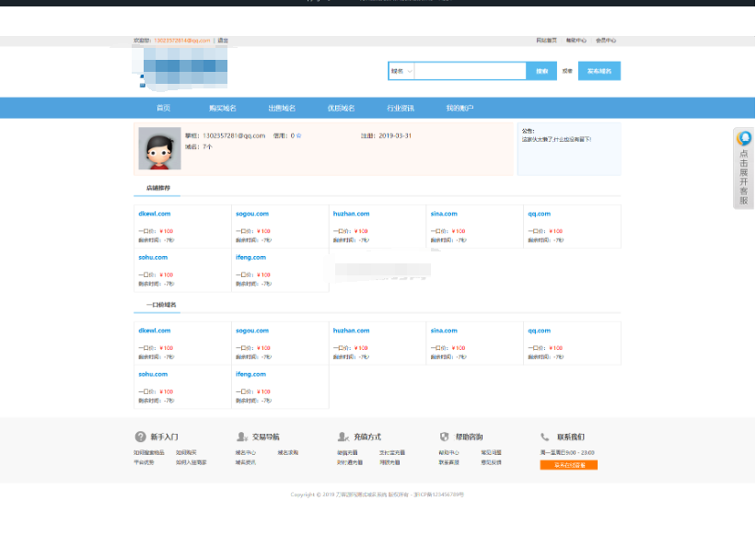Image resolution: width=756 pixels, height=536 pixels.
Task: Click the phone icon beside 联系我们
Action: pos(545,437)
